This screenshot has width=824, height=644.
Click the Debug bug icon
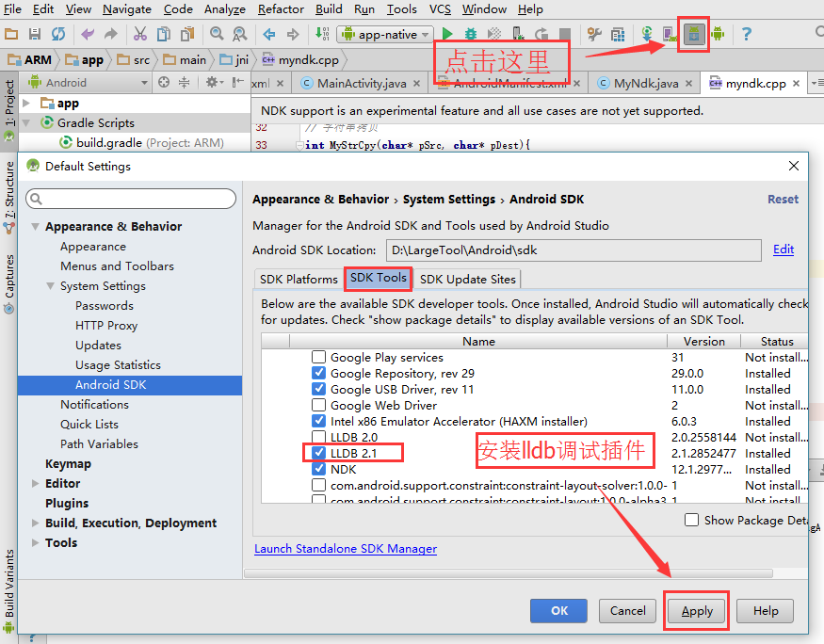[x=471, y=35]
